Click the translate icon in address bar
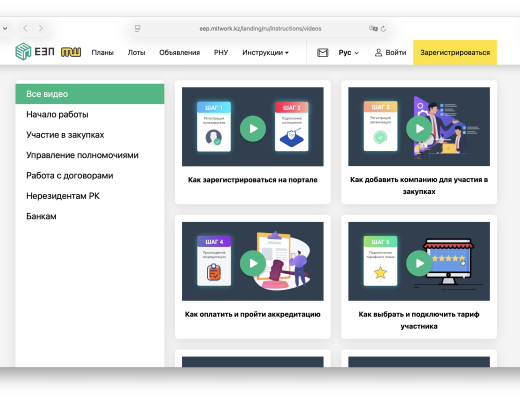 pos(373,28)
